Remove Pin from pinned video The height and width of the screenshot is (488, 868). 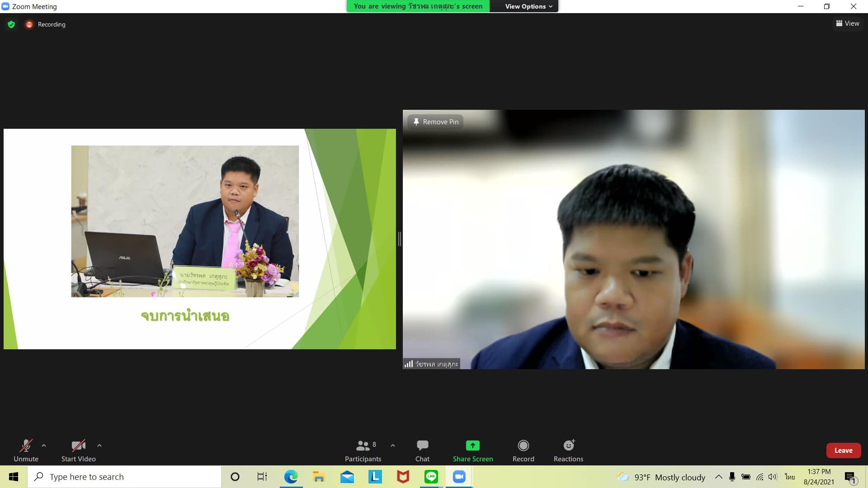[435, 122]
